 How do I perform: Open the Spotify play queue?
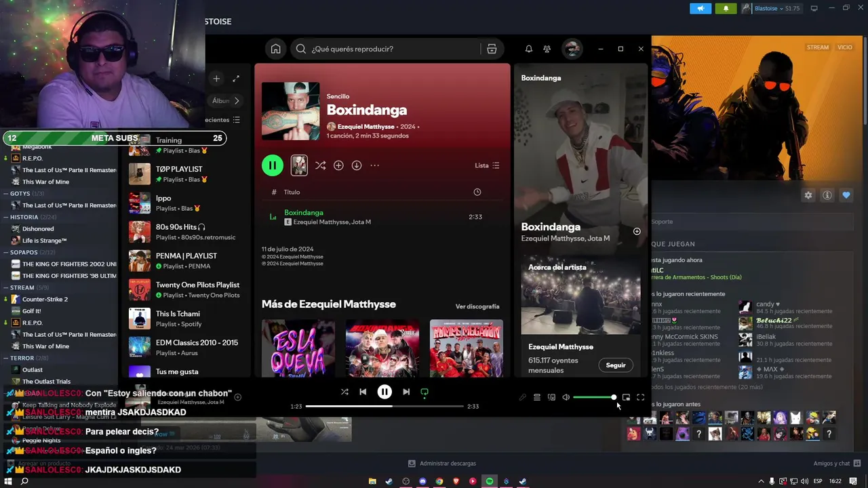pos(537,397)
